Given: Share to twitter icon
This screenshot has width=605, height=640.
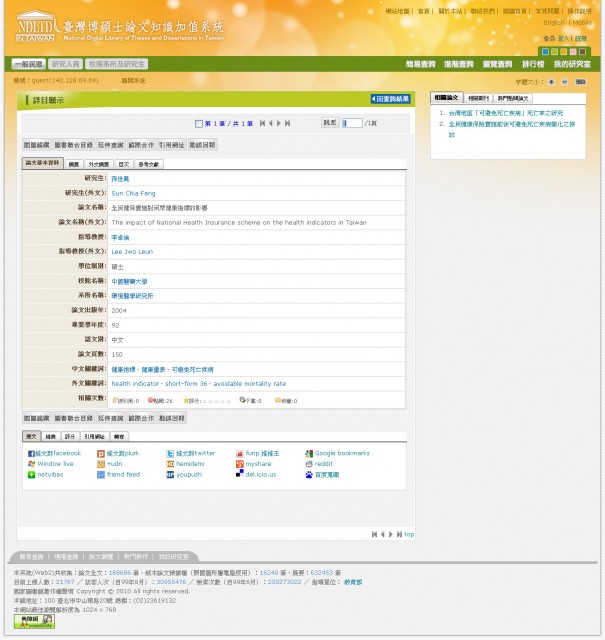Looking at the screenshot, I should pyautogui.click(x=170, y=453).
